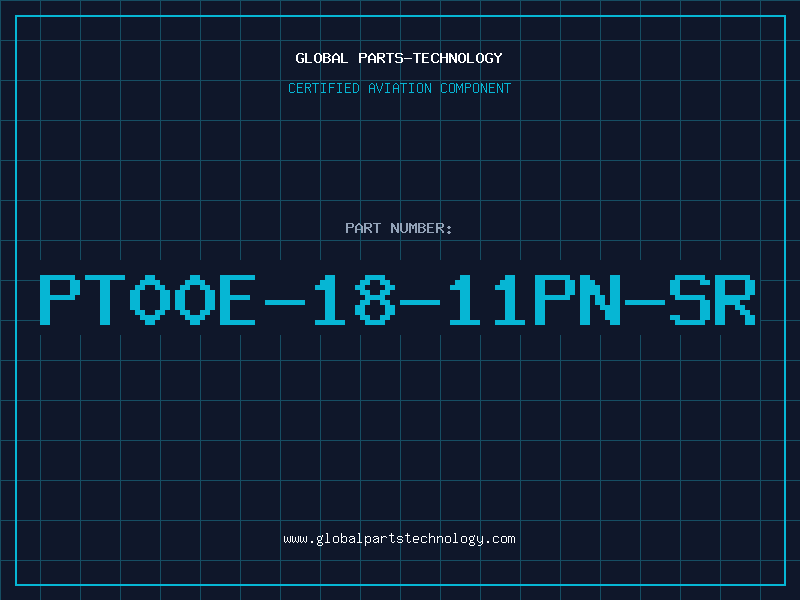This screenshot has height=600, width=800.
Task: Click the part number PT00E-18-11PN-SR
Action: tap(397, 299)
